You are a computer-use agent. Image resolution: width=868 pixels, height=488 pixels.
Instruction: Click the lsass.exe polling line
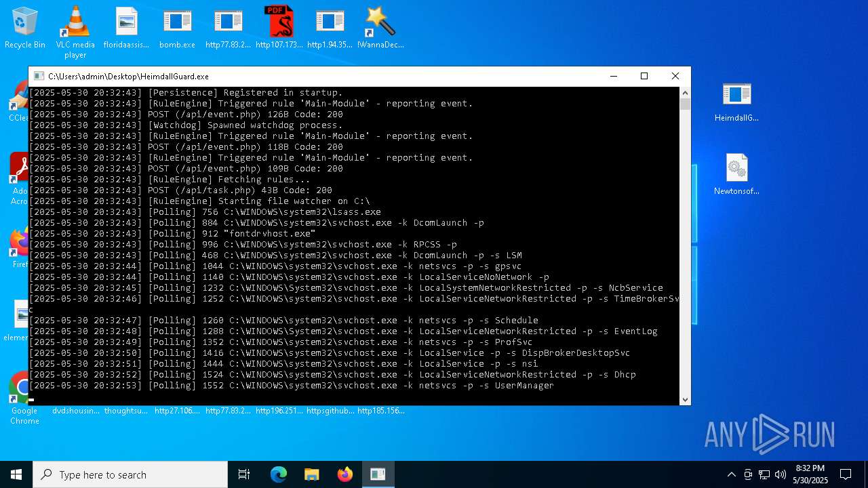[x=205, y=212]
